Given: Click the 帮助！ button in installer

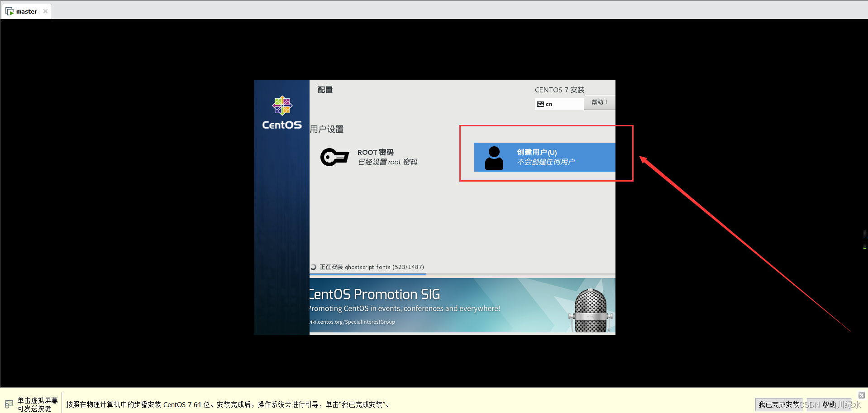Looking at the screenshot, I should point(599,102).
